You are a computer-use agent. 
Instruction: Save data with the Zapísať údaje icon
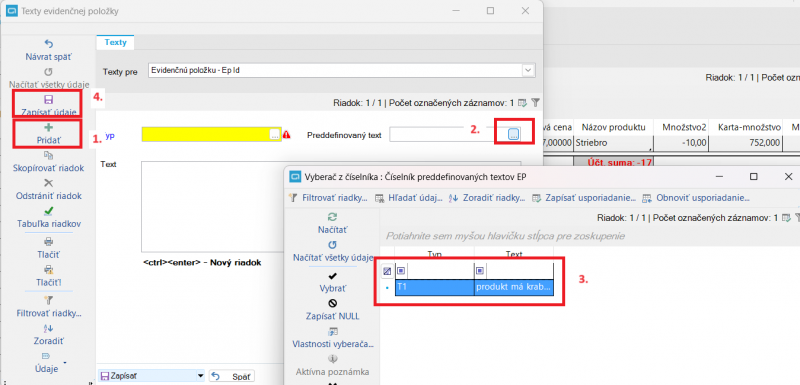click(49, 100)
